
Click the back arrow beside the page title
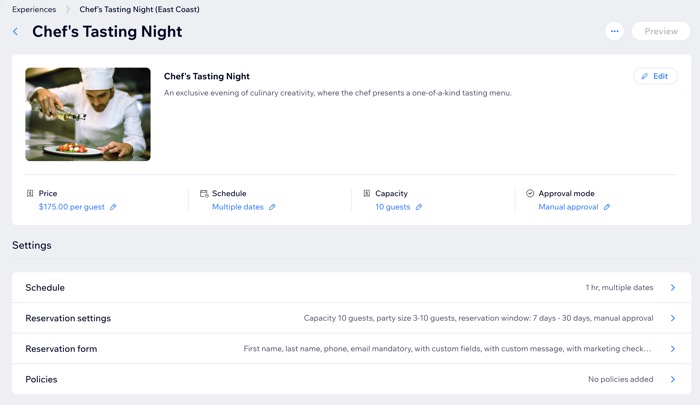(16, 32)
